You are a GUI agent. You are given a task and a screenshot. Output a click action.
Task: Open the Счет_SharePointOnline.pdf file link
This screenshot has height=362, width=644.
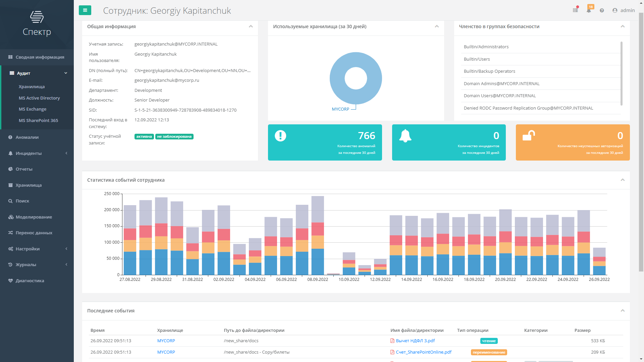pyautogui.click(x=423, y=352)
